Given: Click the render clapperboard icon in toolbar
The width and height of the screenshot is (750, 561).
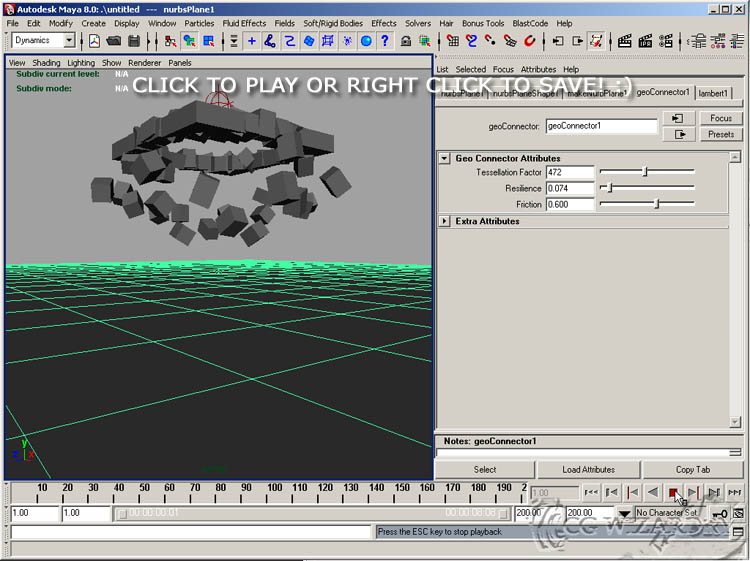Looking at the screenshot, I should [x=625, y=41].
